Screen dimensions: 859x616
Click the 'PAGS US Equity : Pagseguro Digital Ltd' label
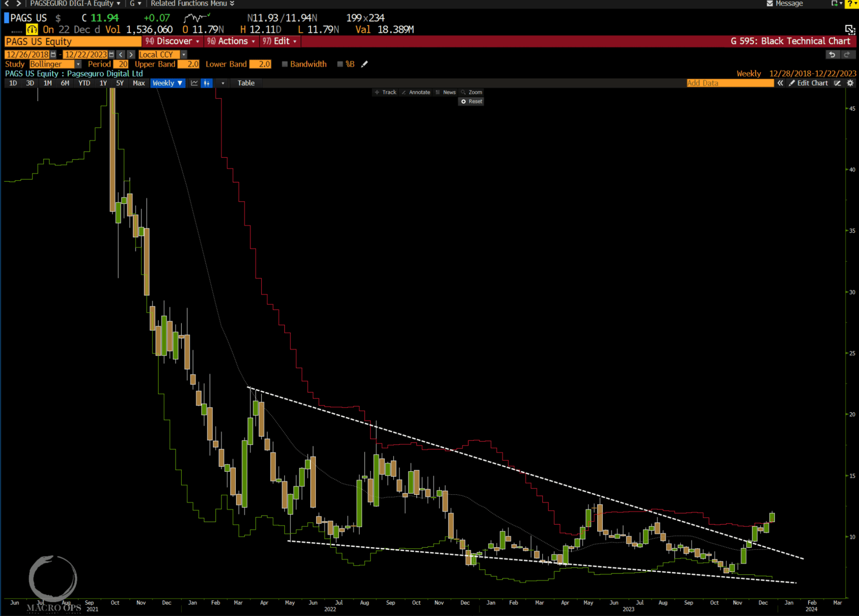point(74,74)
